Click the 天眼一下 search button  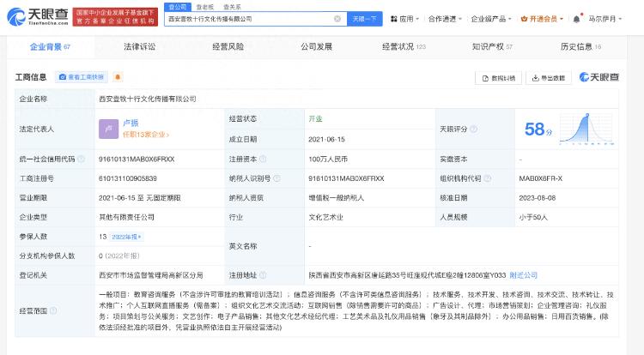click(x=362, y=18)
